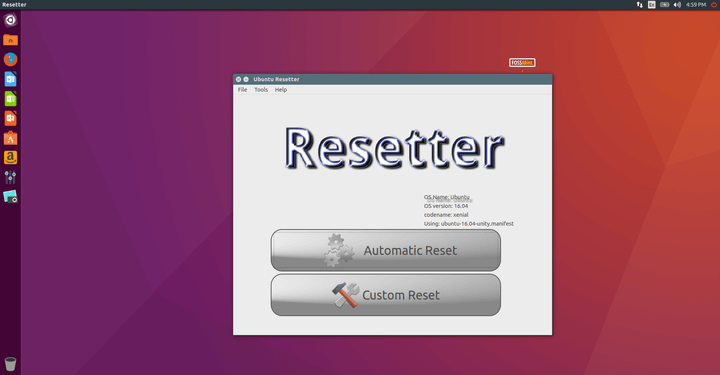The image size is (720, 375).
Task: Open the Files manager from launcher
Action: (10, 40)
